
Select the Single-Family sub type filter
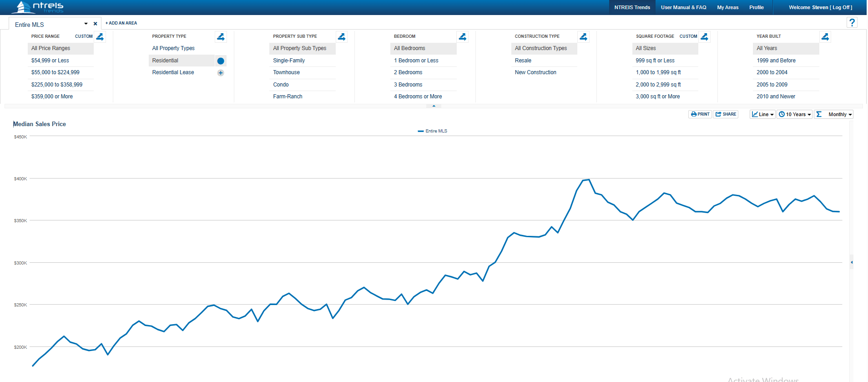[289, 61]
